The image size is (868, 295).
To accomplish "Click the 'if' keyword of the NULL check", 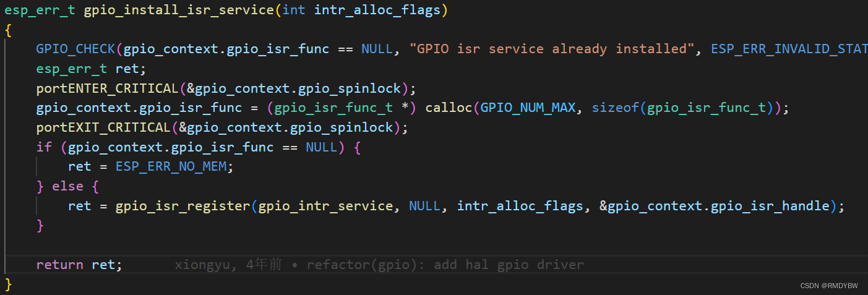I will pyautogui.click(x=44, y=147).
